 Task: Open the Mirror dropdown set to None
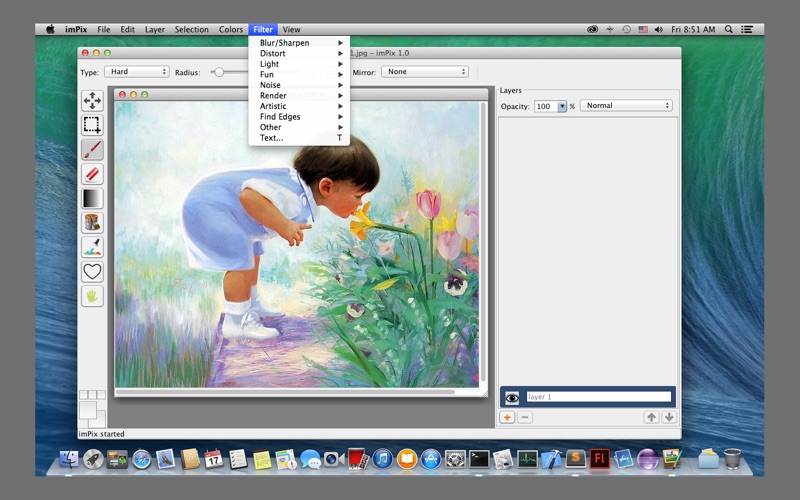click(425, 72)
